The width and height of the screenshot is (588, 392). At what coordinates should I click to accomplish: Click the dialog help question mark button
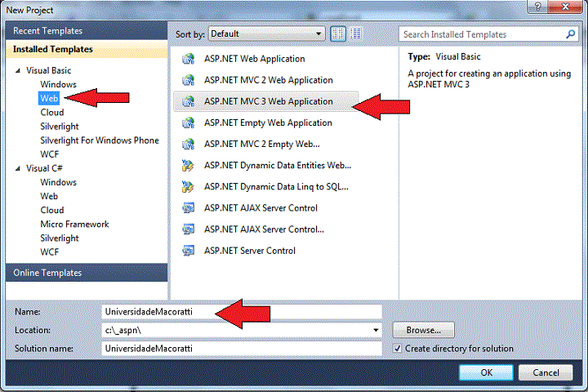coord(537,7)
